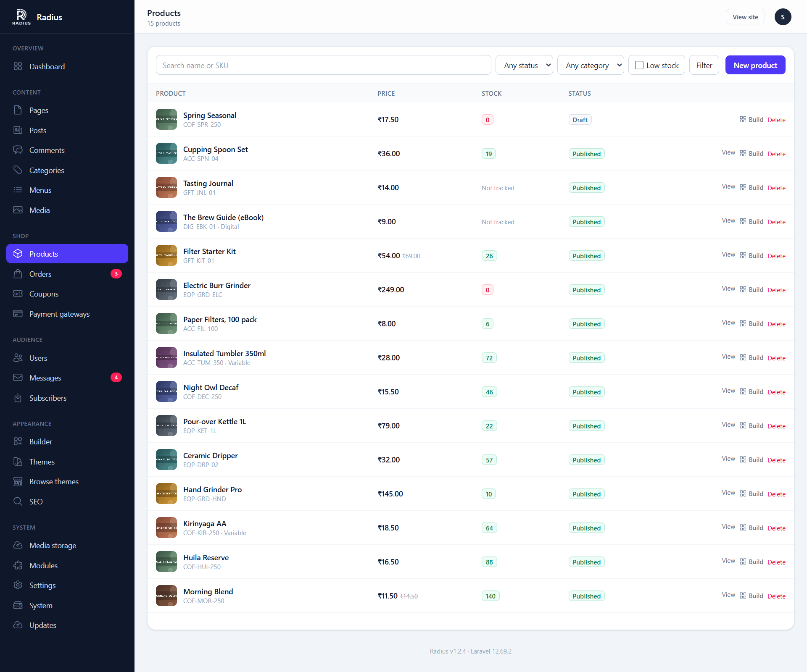Click the Updates cloud download icon
This screenshot has width=807, height=672.
(18, 625)
